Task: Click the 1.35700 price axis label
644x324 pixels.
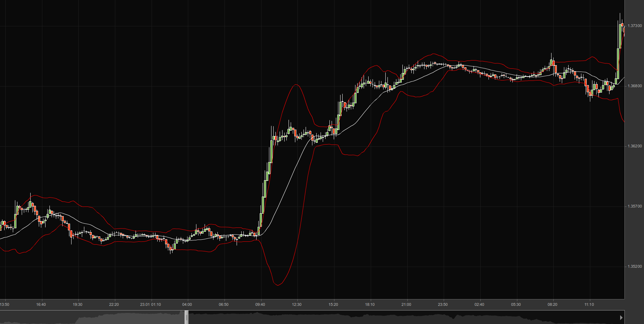Action: (634, 207)
